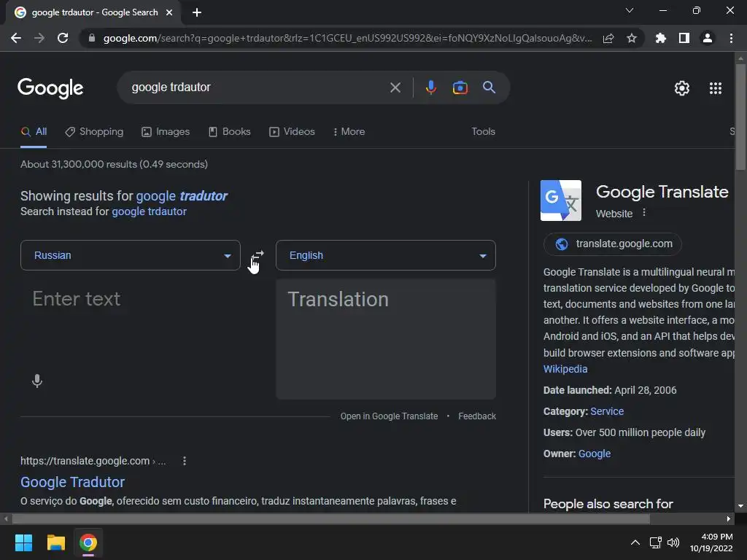The width and height of the screenshot is (747, 560).
Task: Expand the More search filters
Action: (349, 131)
